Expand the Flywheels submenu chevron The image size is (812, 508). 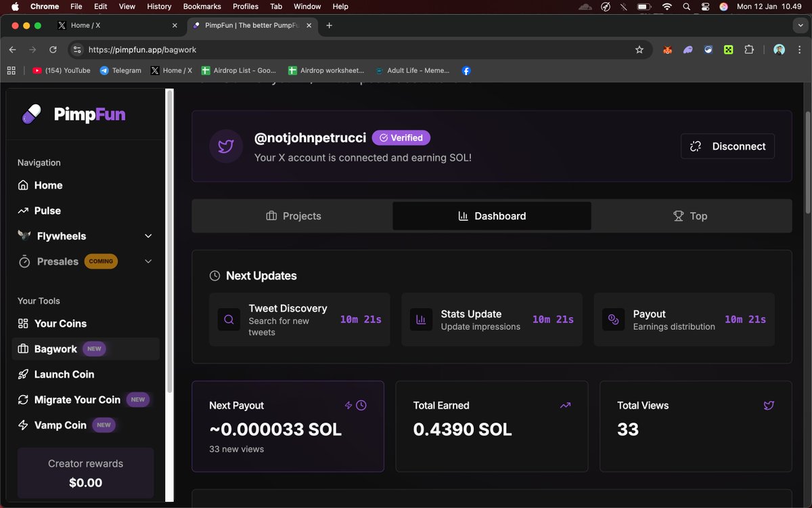tap(148, 236)
